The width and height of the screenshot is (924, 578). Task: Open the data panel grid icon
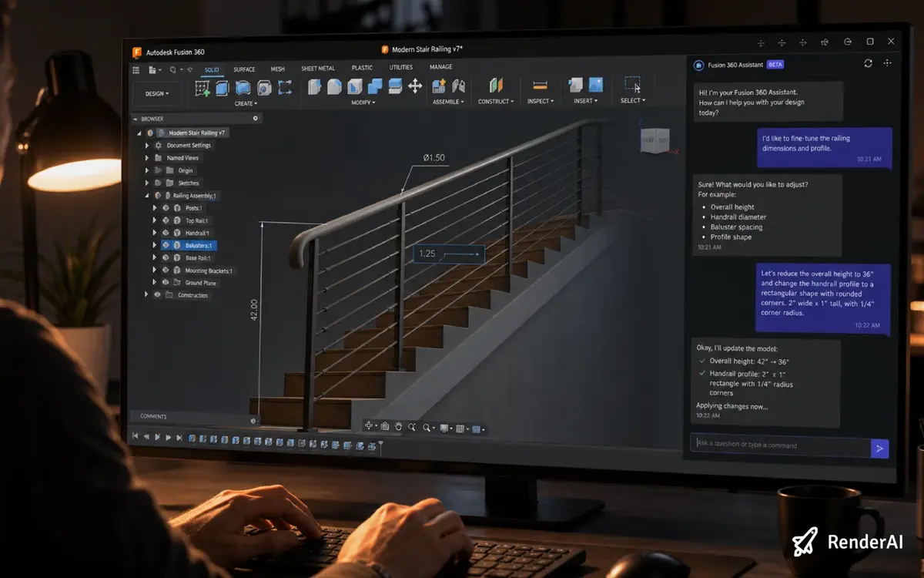point(136,70)
